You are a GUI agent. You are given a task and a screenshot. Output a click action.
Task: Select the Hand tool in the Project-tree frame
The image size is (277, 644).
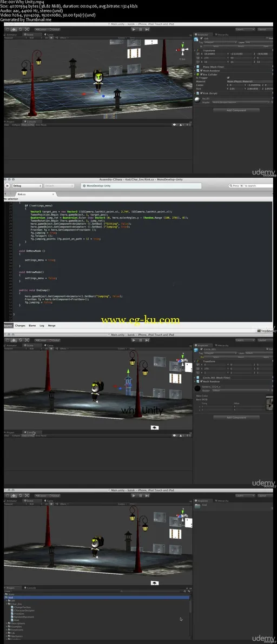pos(8,496)
